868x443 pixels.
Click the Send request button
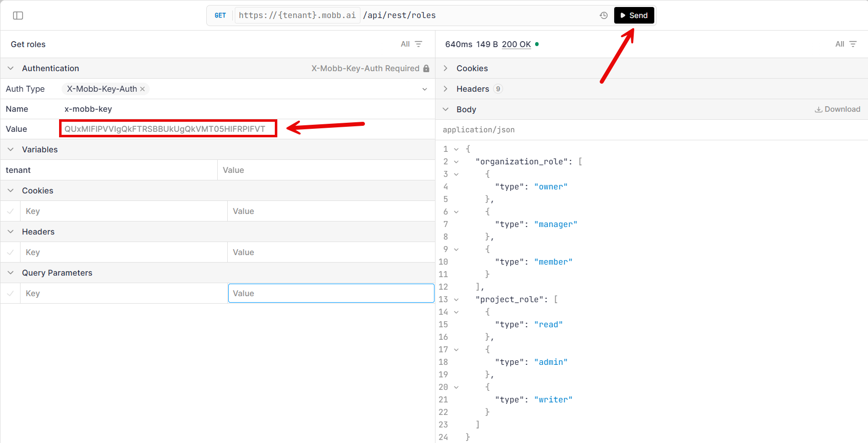point(634,16)
